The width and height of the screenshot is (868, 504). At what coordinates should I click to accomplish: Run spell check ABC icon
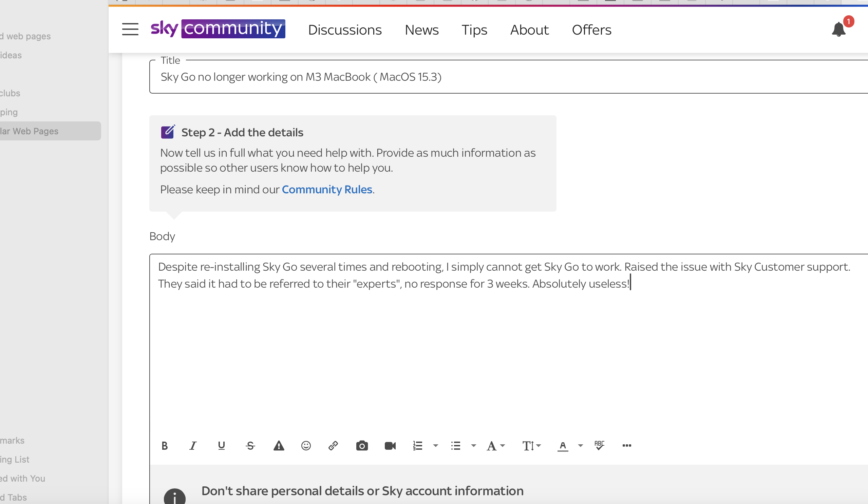point(599,445)
